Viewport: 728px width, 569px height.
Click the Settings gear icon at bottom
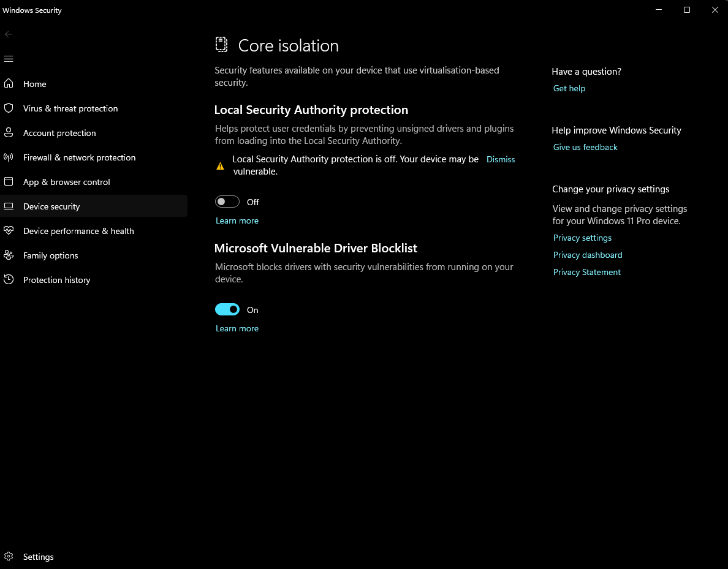9,557
